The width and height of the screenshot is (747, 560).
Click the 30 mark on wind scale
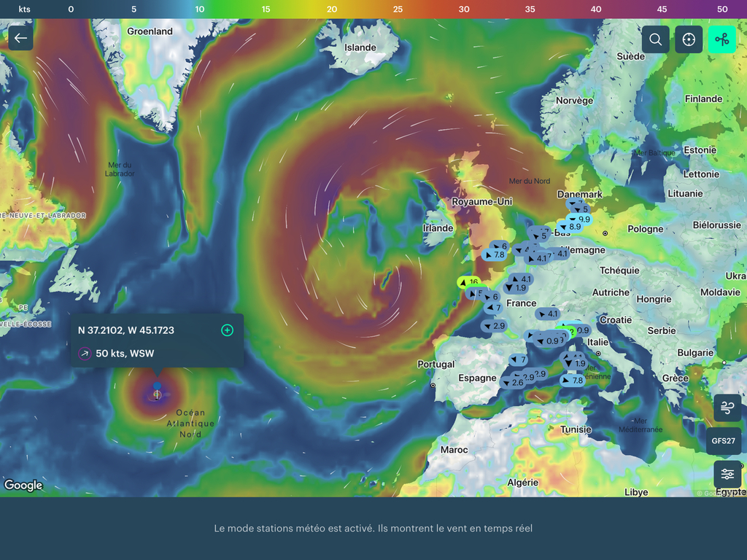pyautogui.click(x=464, y=9)
